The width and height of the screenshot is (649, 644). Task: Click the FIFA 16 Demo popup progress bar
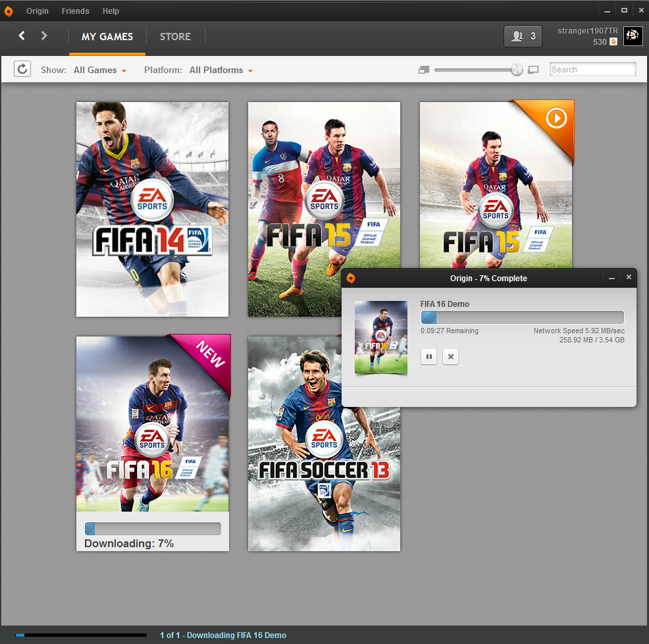pos(523,317)
